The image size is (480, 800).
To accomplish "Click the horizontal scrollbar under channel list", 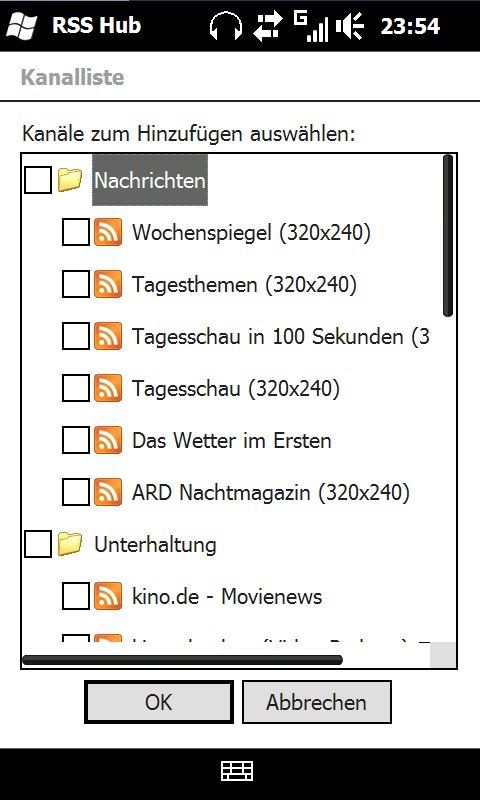I will pyautogui.click(x=182, y=660).
